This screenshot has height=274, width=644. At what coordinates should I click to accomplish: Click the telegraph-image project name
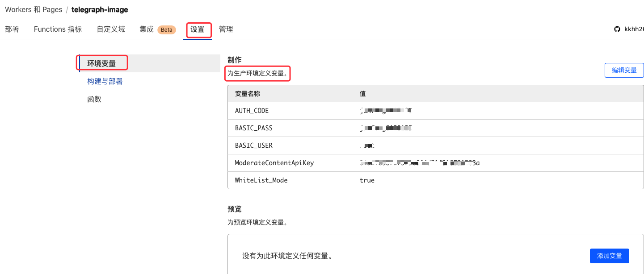pos(100,9)
